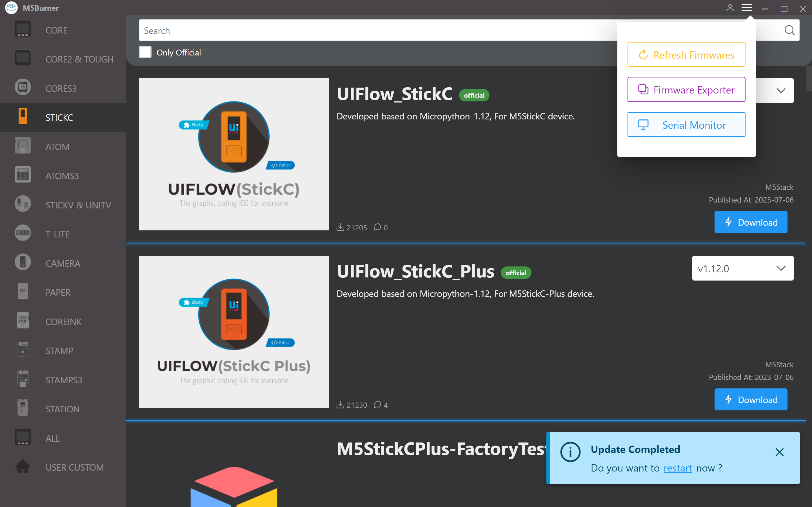The image size is (812, 507).
Task: Download the UIFlow_StickC firmware
Action: pos(751,222)
